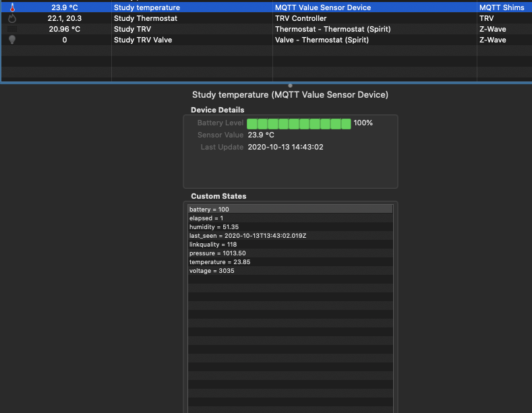Click the 20.96 °C state cell

point(65,29)
